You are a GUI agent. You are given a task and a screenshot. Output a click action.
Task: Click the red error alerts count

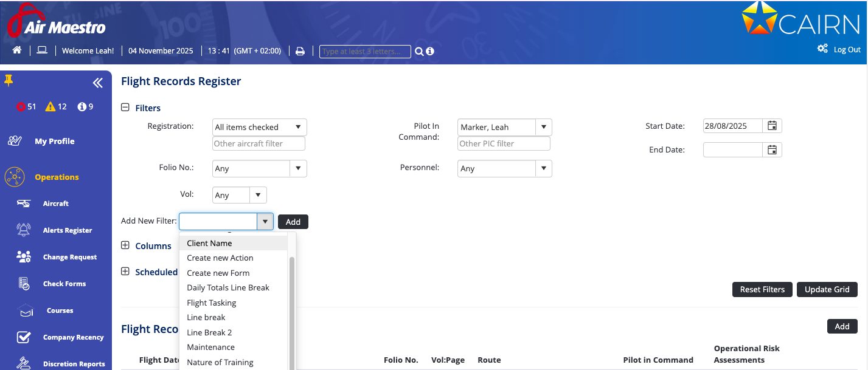pos(26,106)
